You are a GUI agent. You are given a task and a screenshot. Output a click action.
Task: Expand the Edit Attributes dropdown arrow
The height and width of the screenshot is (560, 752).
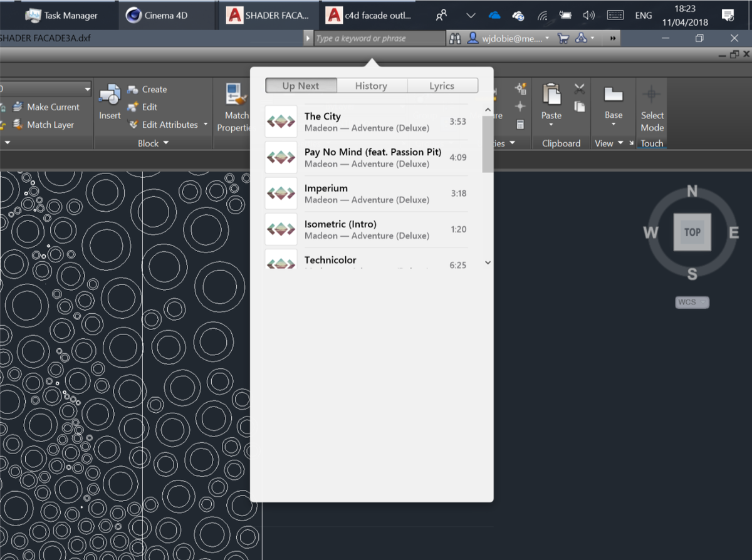click(206, 125)
